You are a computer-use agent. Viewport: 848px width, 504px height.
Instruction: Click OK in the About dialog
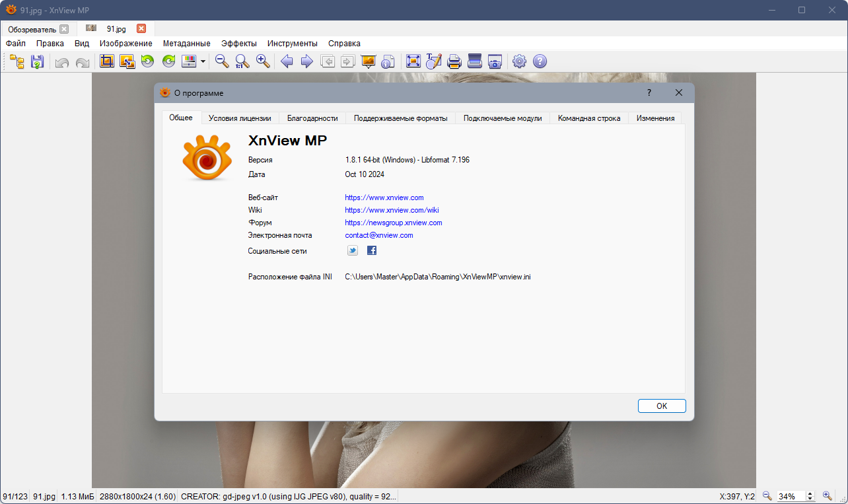tap(662, 406)
